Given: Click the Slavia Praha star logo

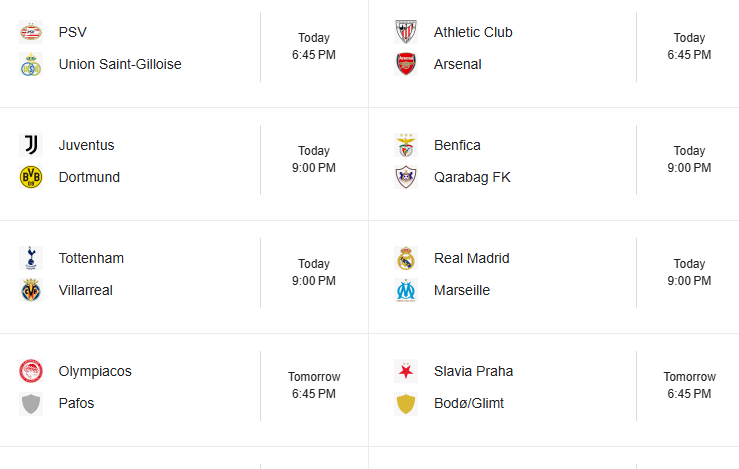Looking at the screenshot, I should point(406,371).
